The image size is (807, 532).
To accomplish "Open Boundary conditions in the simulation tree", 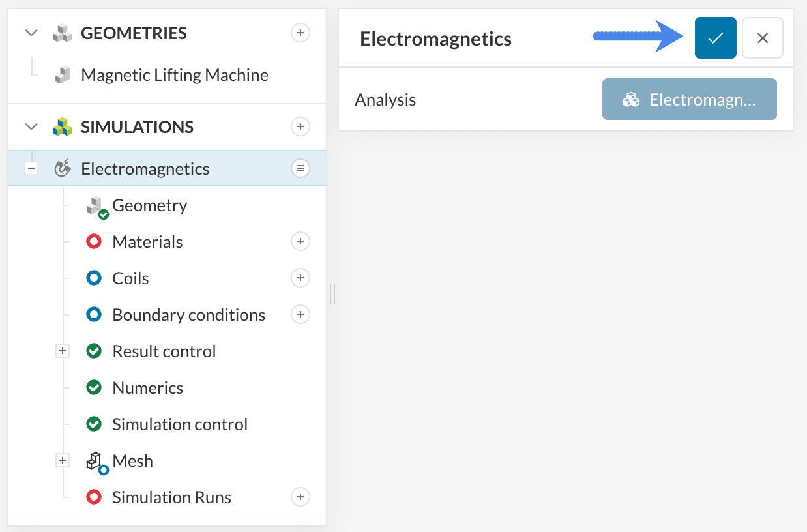I will [x=188, y=314].
